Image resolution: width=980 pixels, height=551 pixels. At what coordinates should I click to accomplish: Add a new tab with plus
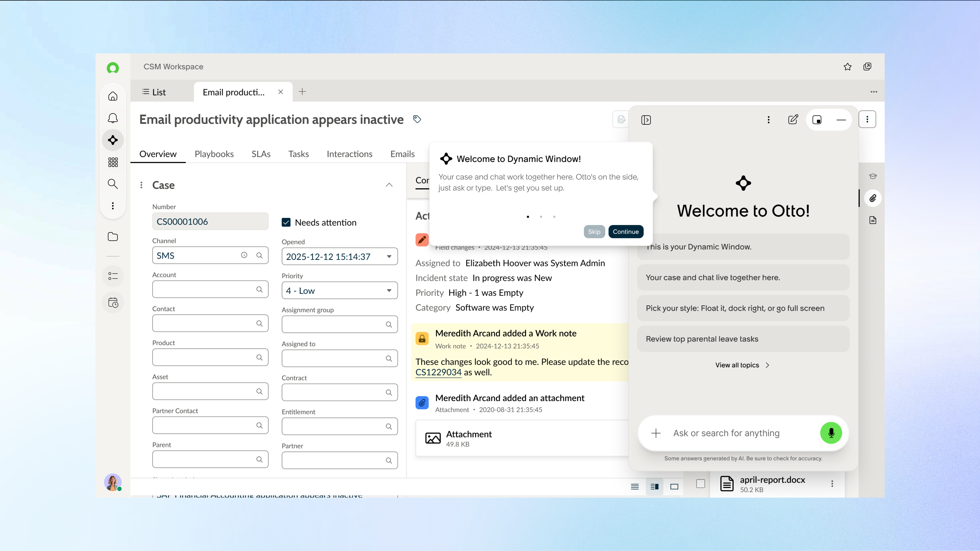pyautogui.click(x=302, y=92)
